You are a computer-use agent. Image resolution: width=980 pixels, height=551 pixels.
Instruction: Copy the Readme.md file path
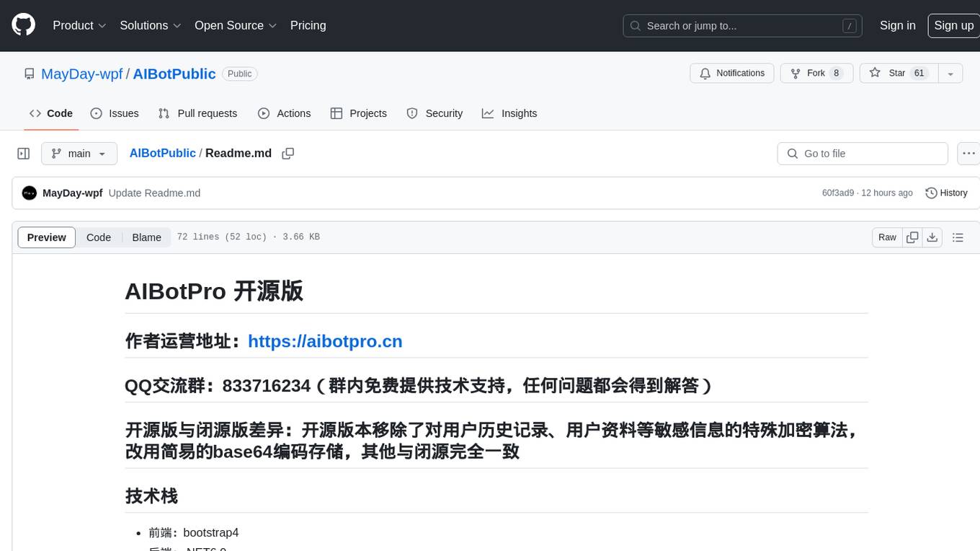coord(288,154)
